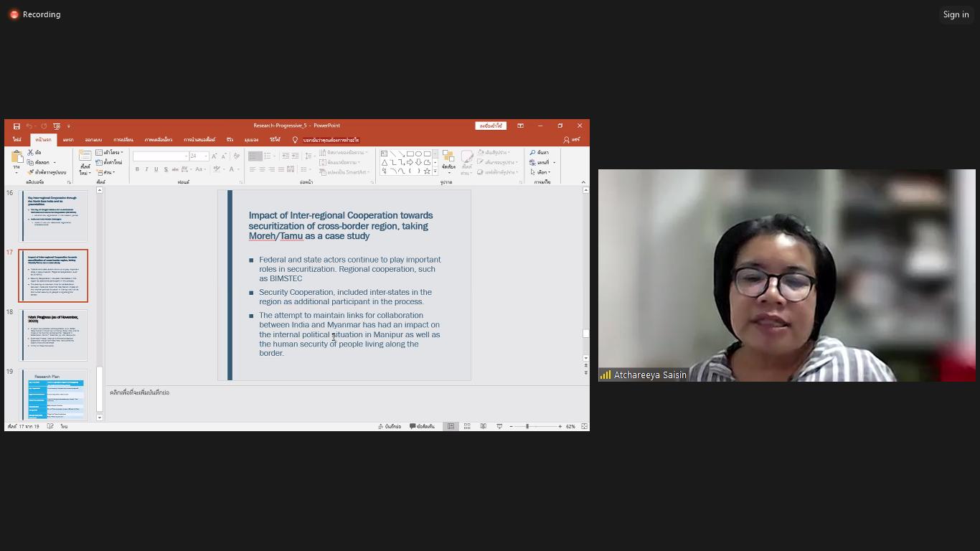Click the Format Painter brush icon
The height and width of the screenshot is (551, 980).
tap(31, 172)
